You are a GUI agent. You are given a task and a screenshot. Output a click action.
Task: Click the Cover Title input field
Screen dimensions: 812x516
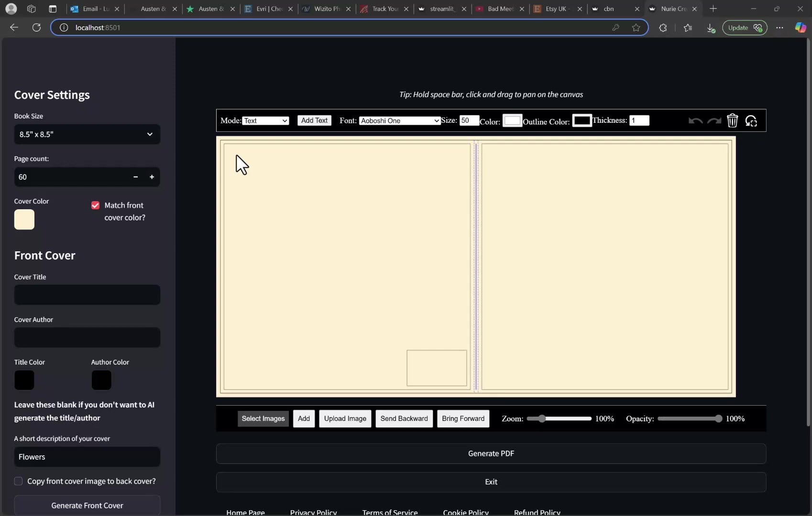(x=87, y=295)
